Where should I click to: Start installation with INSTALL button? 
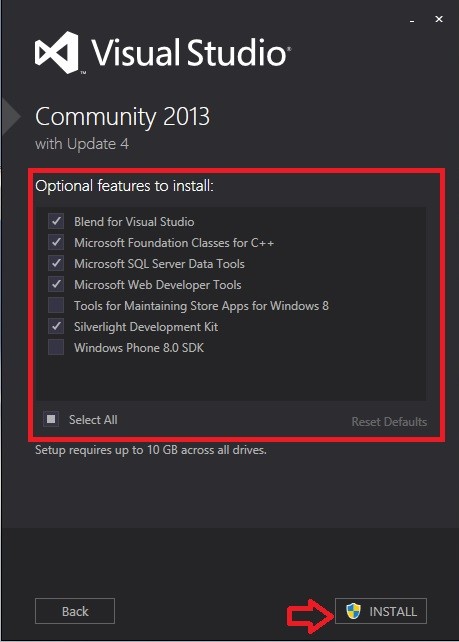381,611
